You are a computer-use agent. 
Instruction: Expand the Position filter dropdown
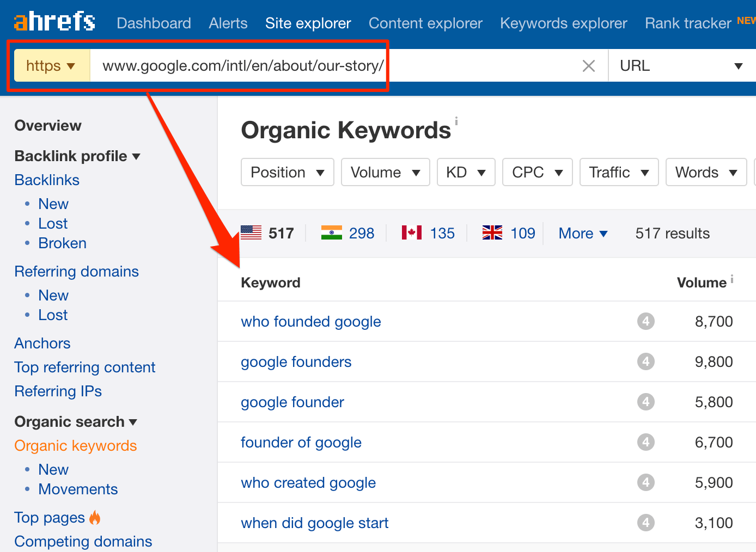point(287,173)
